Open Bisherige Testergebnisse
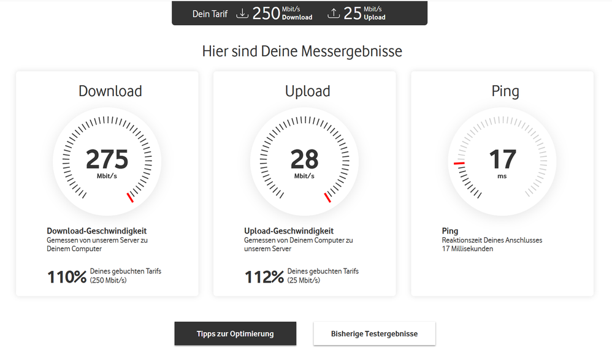Viewport: 612px width, 364px height. pyautogui.click(x=374, y=333)
